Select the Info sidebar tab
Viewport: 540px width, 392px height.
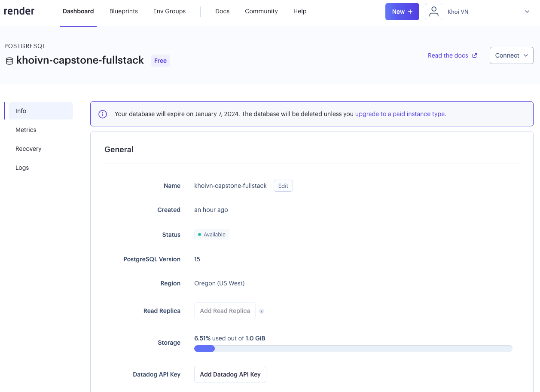click(41, 111)
